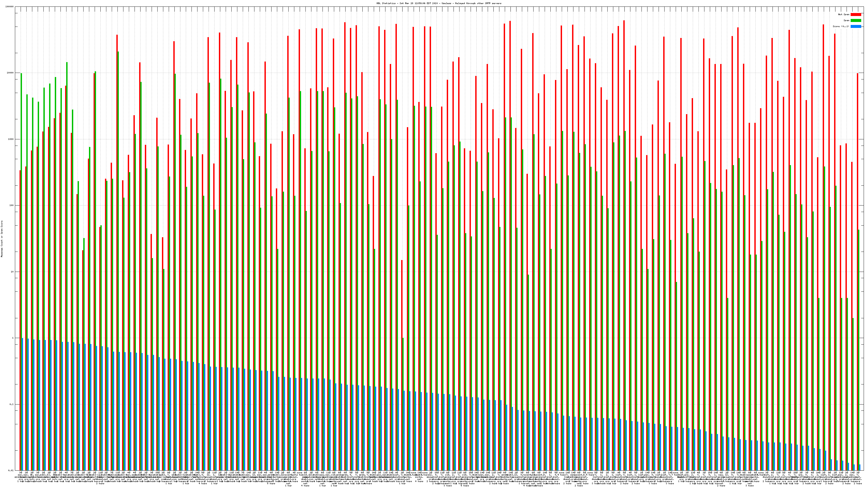Click the leftmost blue Score bar
Image resolution: width=868 pixels, height=488 pixels.
pyautogui.click(x=23, y=404)
